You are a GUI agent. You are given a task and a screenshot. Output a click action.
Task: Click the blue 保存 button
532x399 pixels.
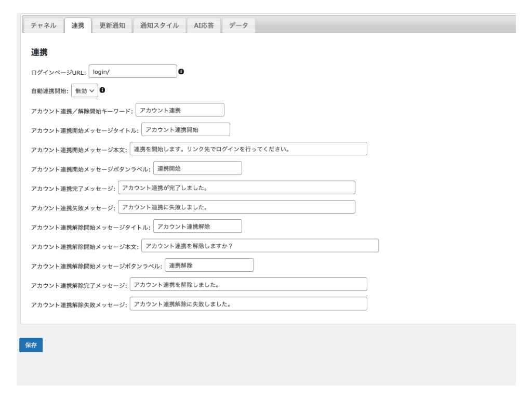(31, 345)
